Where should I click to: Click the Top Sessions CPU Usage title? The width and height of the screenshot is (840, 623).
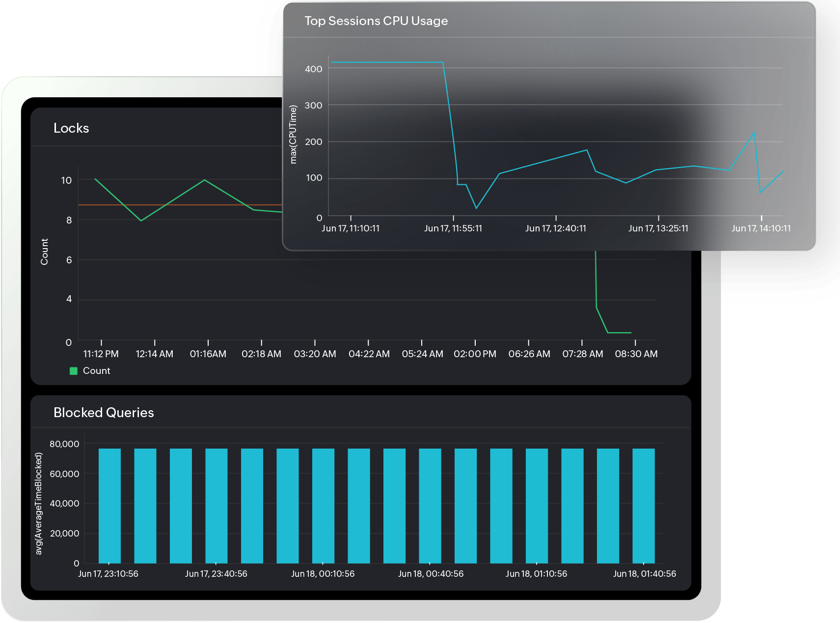(376, 21)
